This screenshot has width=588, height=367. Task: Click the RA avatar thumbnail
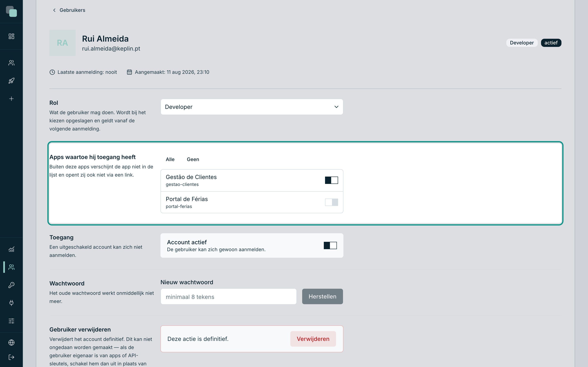(62, 43)
